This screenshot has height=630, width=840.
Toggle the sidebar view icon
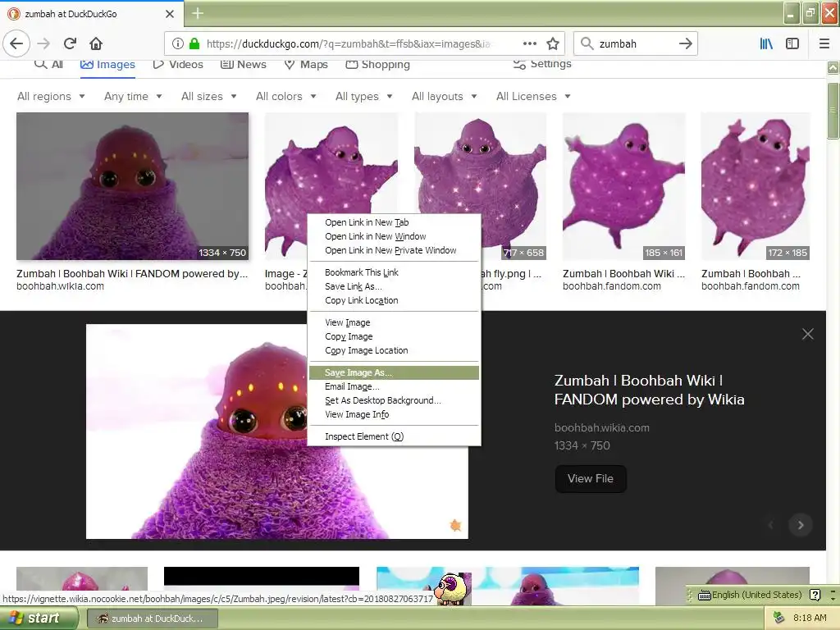click(x=792, y=43)
